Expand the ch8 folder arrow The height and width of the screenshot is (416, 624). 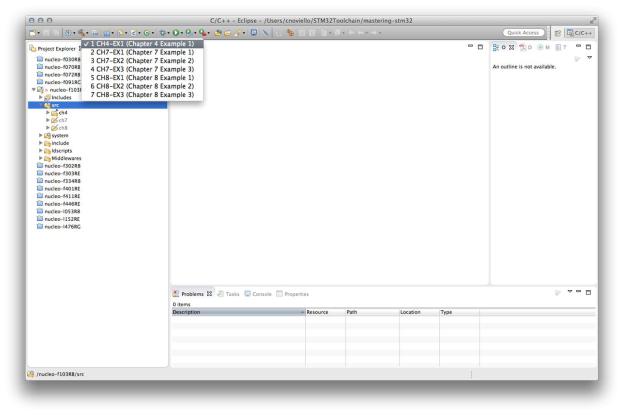48,128
